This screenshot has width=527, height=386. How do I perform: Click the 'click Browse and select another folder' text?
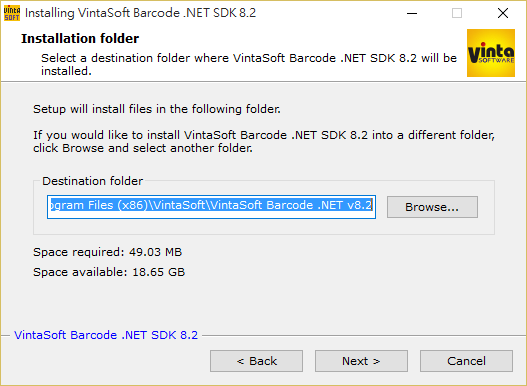143,148
